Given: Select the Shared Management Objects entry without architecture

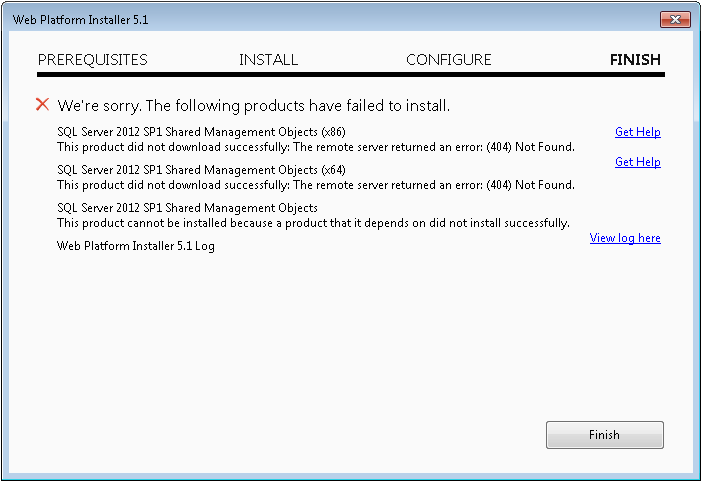Looking at the screenshot, I should (187, 208).
